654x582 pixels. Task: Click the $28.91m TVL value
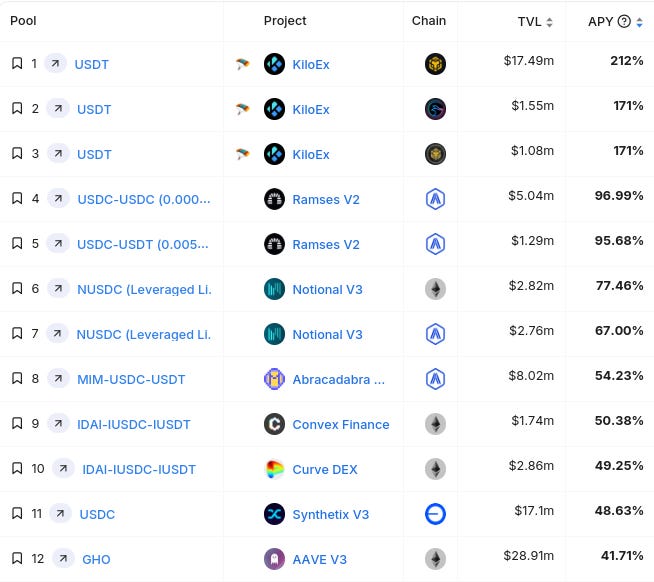[528, 555]
